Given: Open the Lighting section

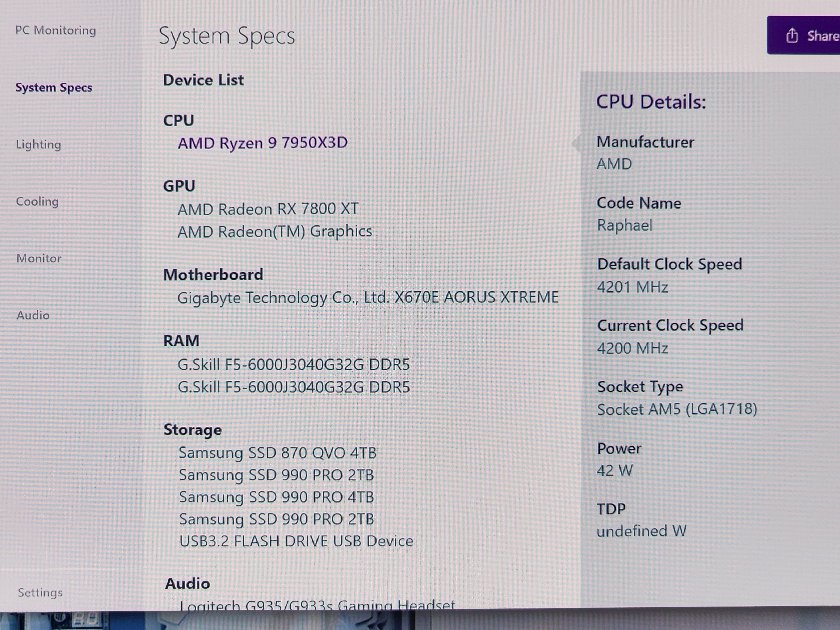Looking at the screenshot, I should [38, 145].
